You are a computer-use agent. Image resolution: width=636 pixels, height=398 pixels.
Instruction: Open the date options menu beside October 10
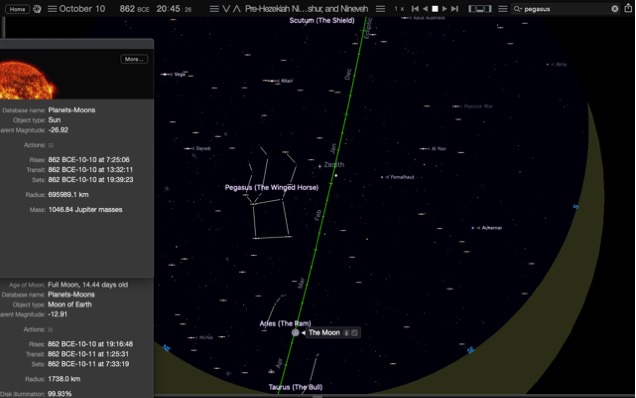[x=52, y=9]
